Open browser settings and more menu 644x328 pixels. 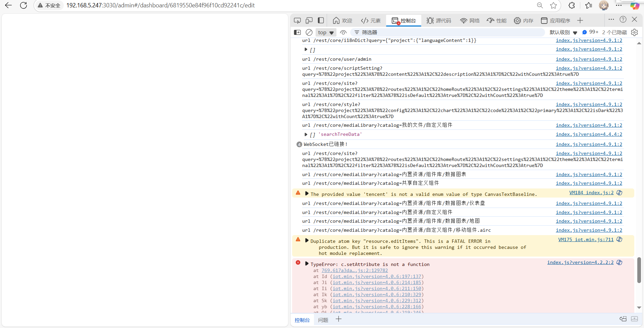pyautogui.click(x=619, y=5)
